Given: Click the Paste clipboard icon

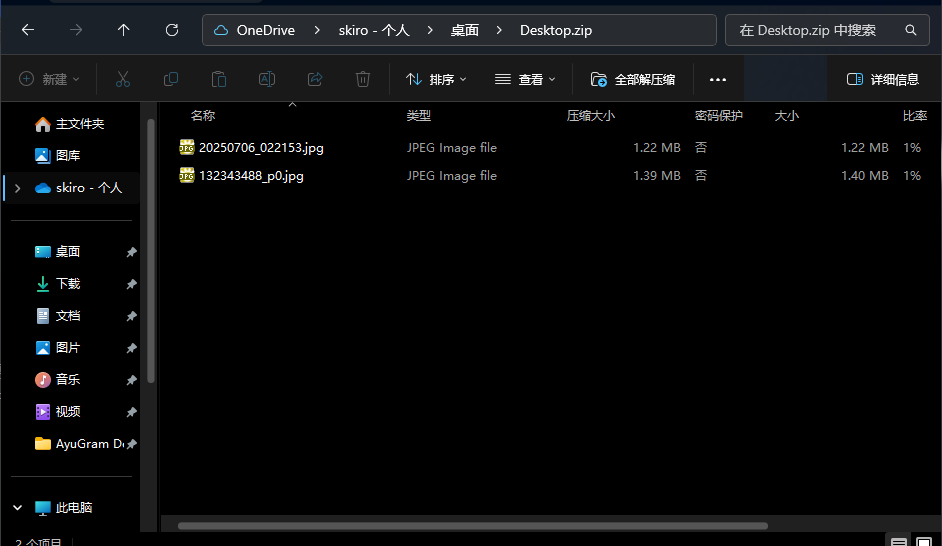Looking at the screenshot, I should (x=219, y=79).
